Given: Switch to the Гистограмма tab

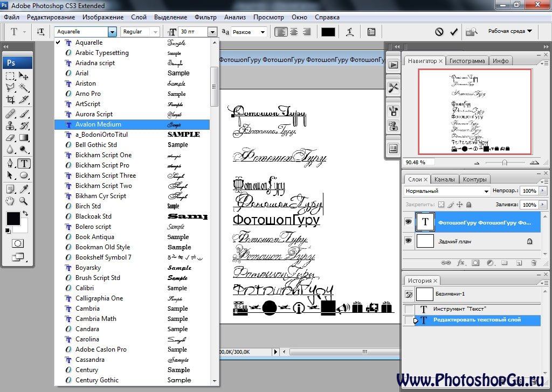Looking at the screenshot, I should pos(467,61).
